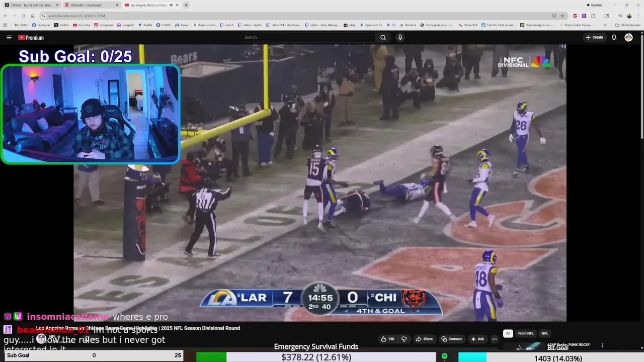Click the YouTube search magnifier button
The image size is (644, 362).
tap(383, 37)
